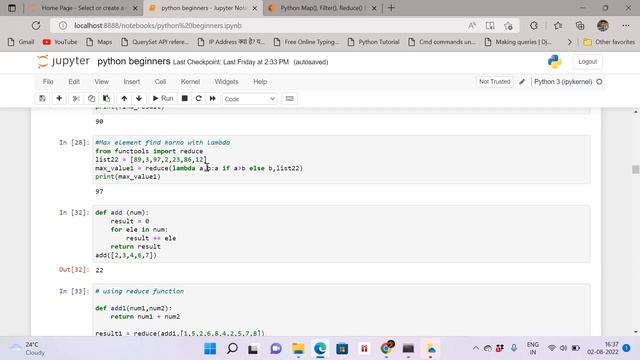The width and height of the screenshot is (640, 360).
Task: Click the Logout button
Action: [587, 62]
